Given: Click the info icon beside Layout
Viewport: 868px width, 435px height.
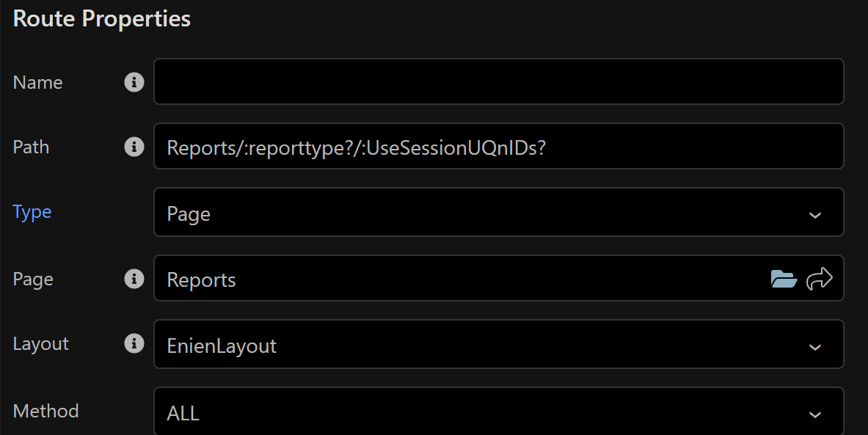Looking at the screenshot, I should click(134, 343).
